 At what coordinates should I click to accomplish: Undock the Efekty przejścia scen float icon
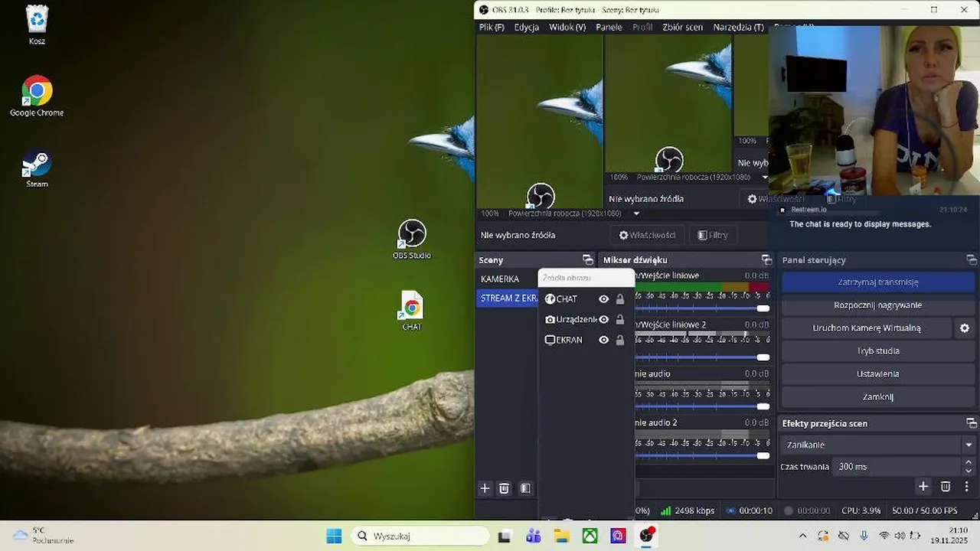click(x=972, y=423)
